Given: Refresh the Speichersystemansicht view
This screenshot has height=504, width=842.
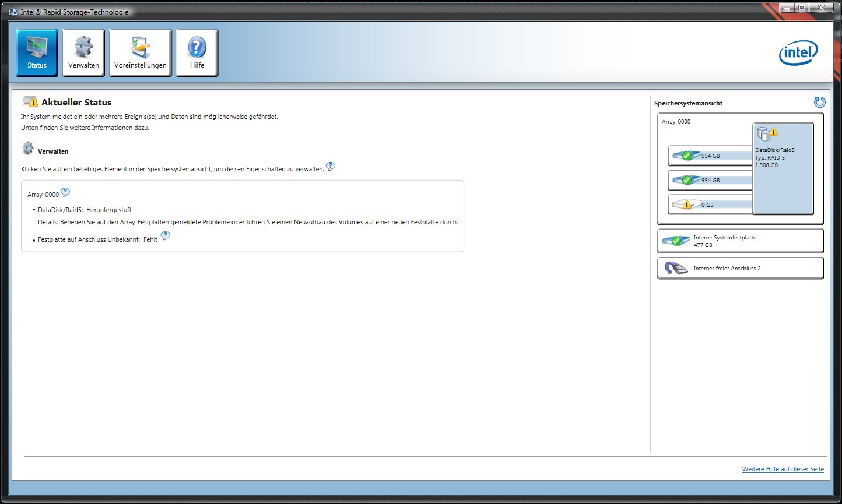Looking at the screenshot, I should pos(819,103).
